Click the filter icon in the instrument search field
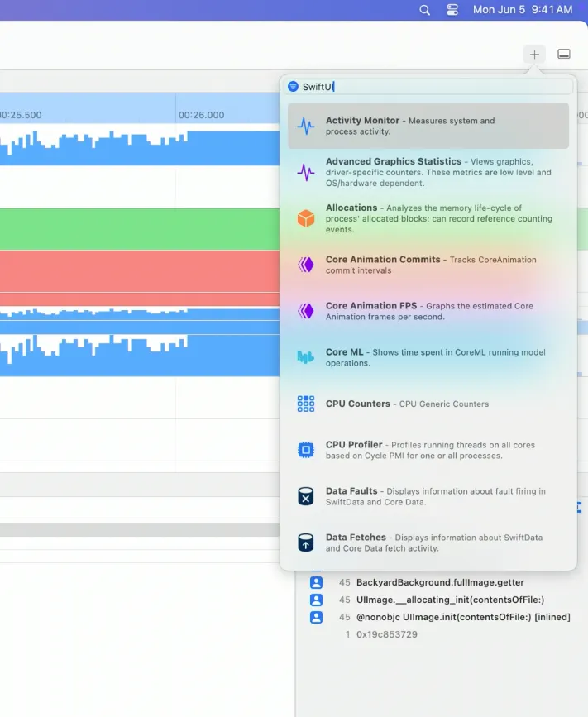The width and height of the screenshot is (588, 717). [x=293, y=87]
